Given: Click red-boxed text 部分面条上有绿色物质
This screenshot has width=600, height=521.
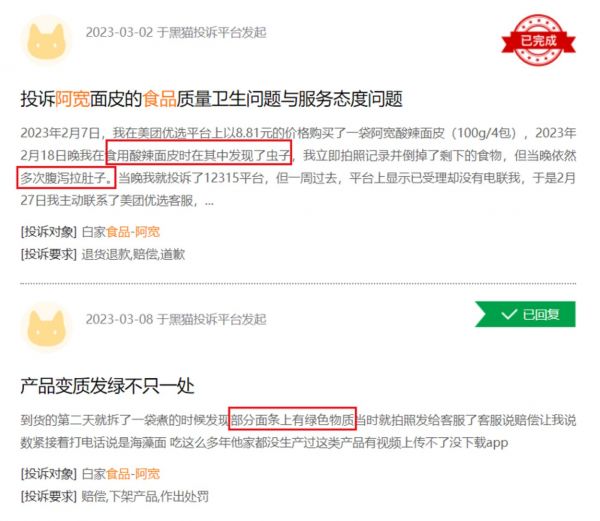Looking at the screenshot, I should [292, 418].
